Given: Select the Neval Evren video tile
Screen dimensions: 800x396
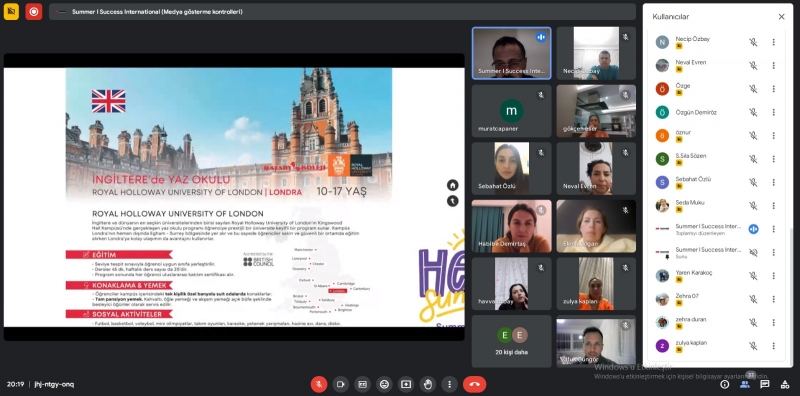Looking at the screenshot, I should tap(596, 168).
